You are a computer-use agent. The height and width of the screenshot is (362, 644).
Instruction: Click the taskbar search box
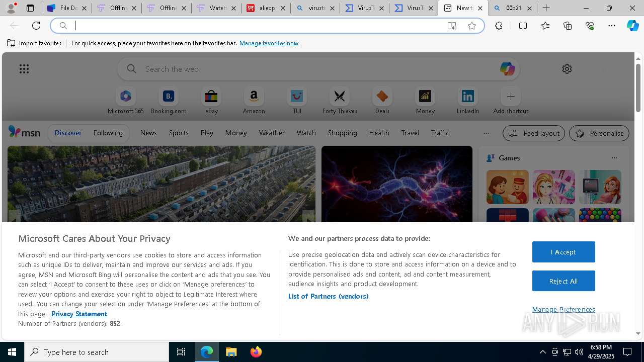[97, 352]
